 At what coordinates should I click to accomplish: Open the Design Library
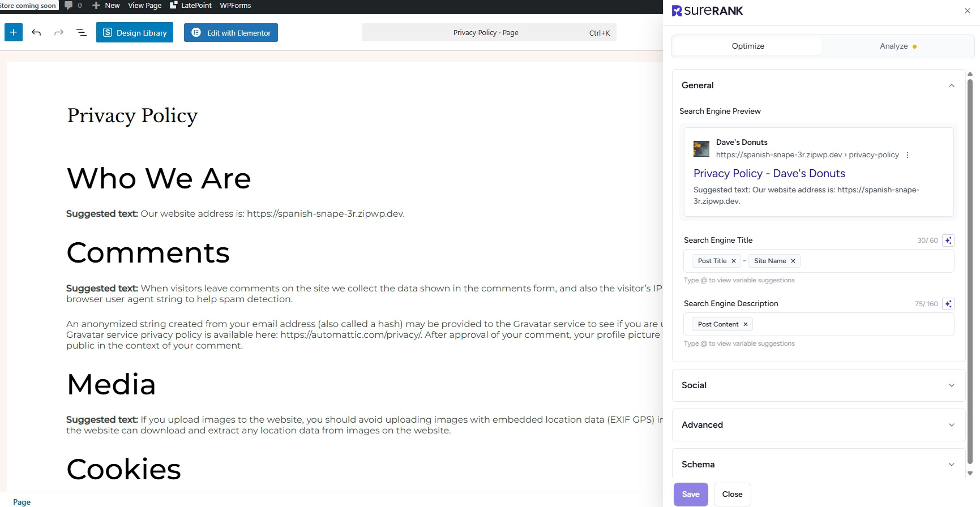click(135, 33)
